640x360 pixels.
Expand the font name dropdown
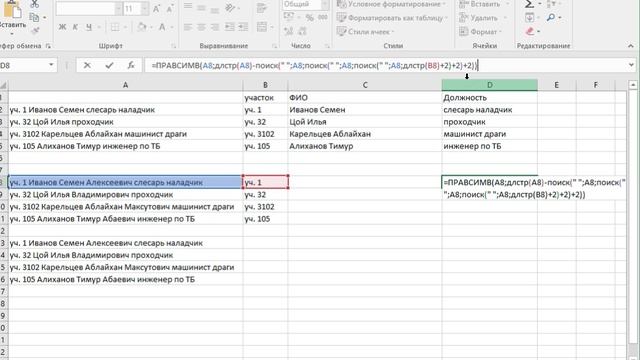click(x=118, y=9)
